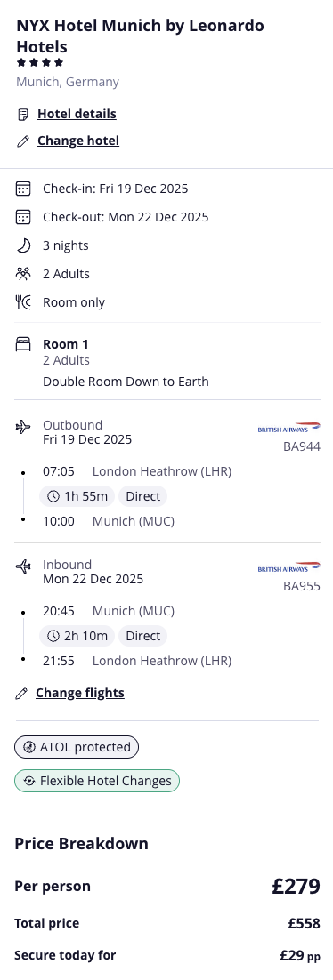Click the 2 Adults people icon

coord(23,274)
